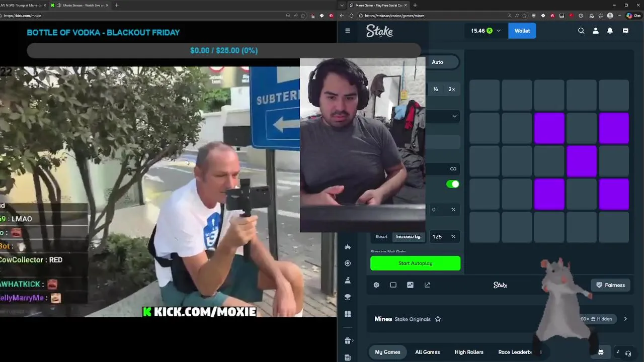The width and height of the screenshot is (644, 362).
Task: Open browser extensions puzzle icon in Stake window
Action: [x=581, y=16]
